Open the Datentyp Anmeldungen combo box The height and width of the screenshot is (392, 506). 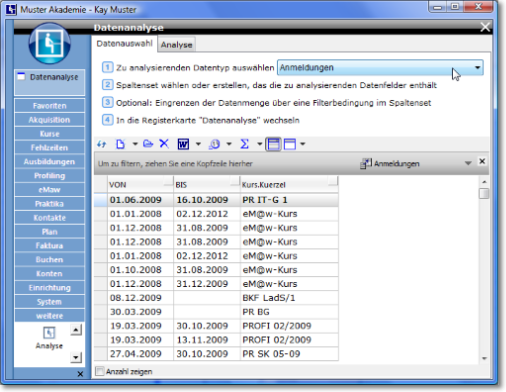click(380, 68)
